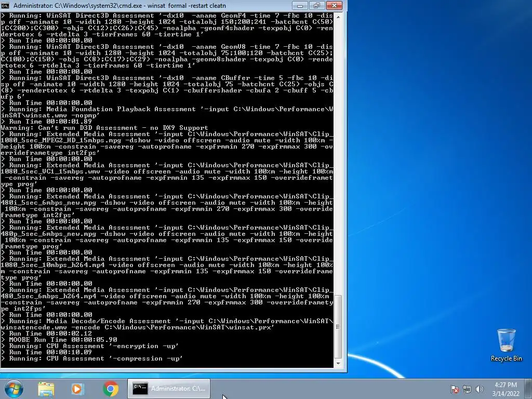Click the cmd vertical scrollbar thumb
The height and width of the screenshot is (399, 532).
point(338,327)
